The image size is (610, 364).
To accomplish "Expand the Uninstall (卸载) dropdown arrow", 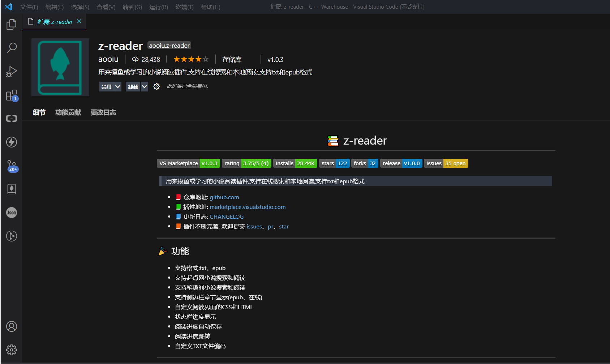I will pyautogui.click(x=144, y=86).
